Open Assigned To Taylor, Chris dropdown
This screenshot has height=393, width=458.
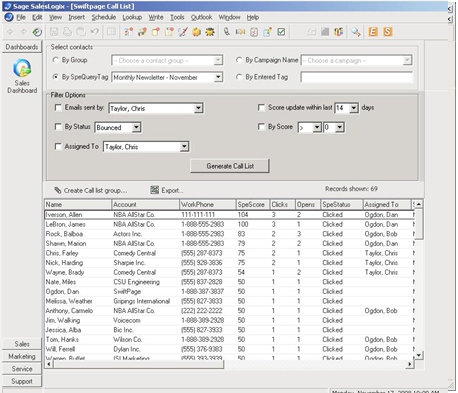click(184, 147)
